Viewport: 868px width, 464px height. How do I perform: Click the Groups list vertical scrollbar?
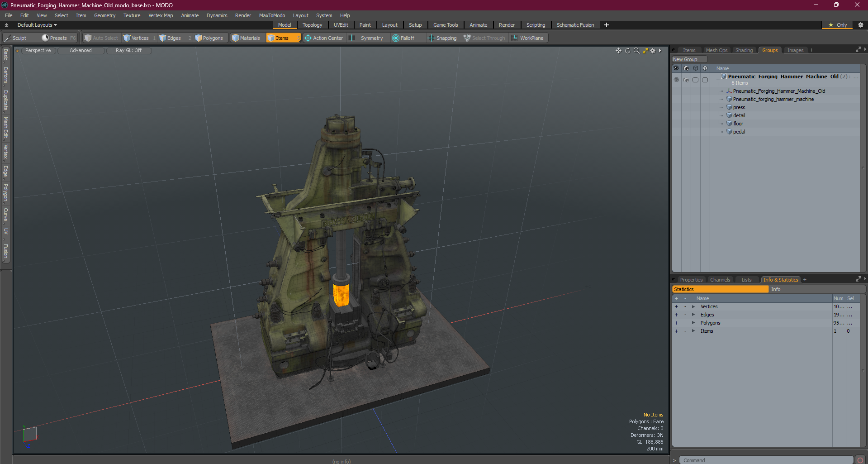pyautogui.click(x=863, y=168)
